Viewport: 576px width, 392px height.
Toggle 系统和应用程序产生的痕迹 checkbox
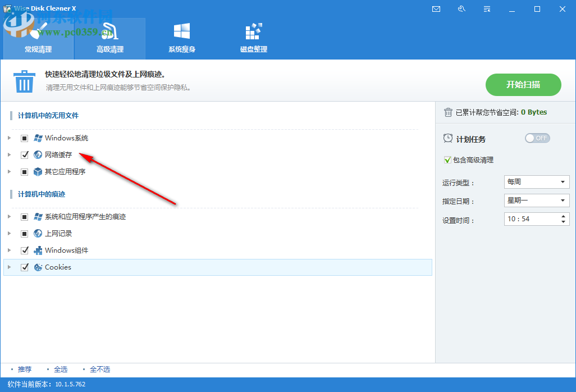25,217
